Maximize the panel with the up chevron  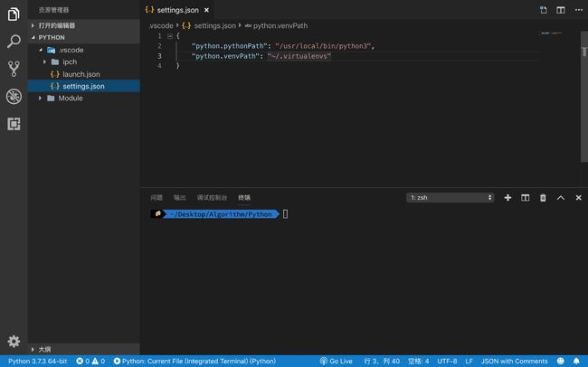tap(561, 198)
